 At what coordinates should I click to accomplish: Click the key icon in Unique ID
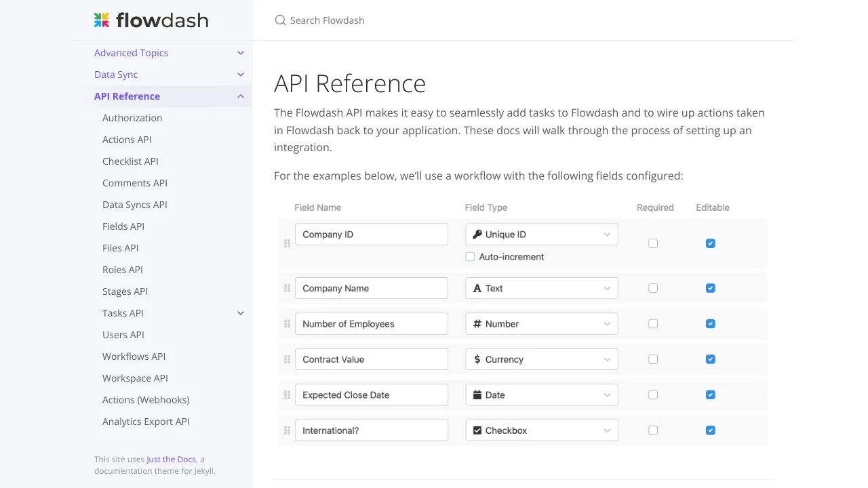[477, 235]
